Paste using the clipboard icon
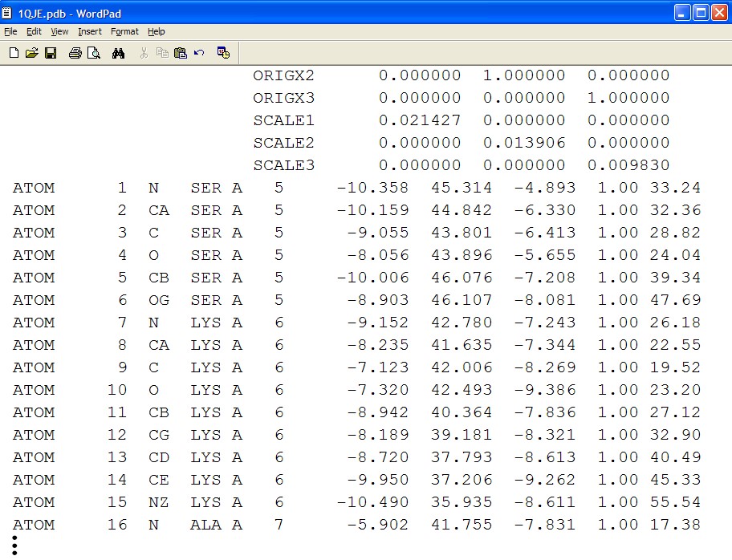The width and height of the screenshot is (732, 560). (180, 53)
